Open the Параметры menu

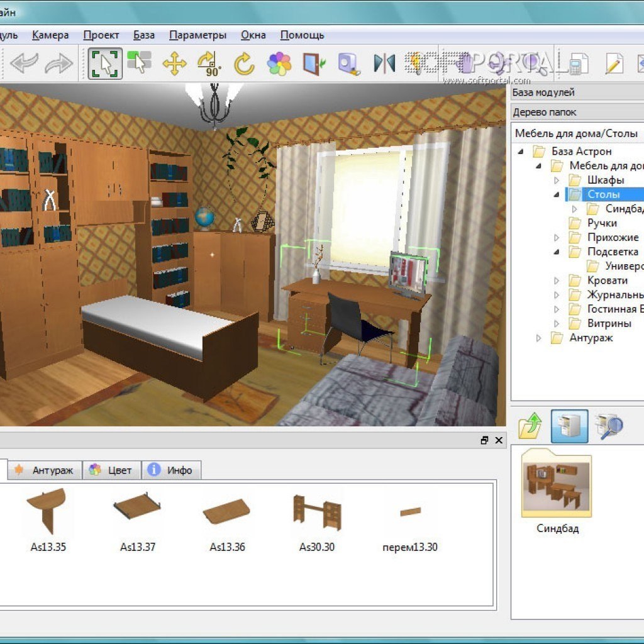(197, 35)
